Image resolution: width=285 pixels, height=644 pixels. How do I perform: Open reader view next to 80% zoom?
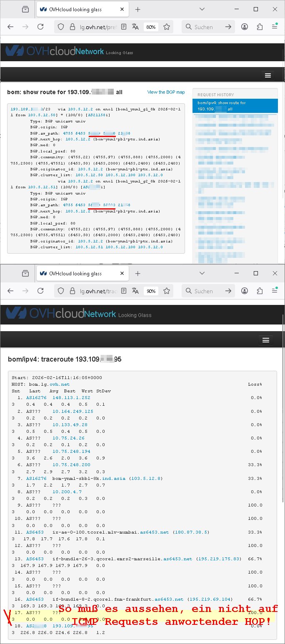coord(124,27)
